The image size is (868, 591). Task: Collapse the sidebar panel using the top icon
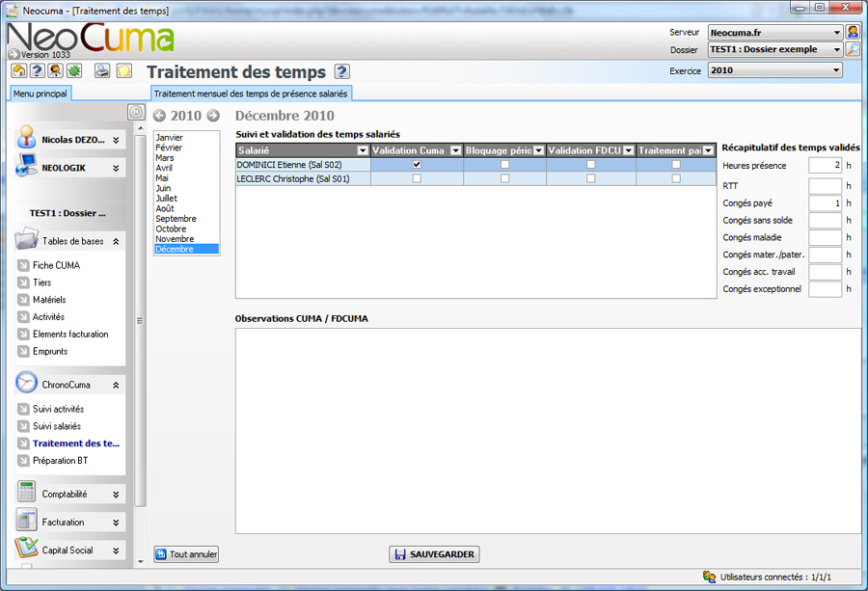click(x=136, y=112)
